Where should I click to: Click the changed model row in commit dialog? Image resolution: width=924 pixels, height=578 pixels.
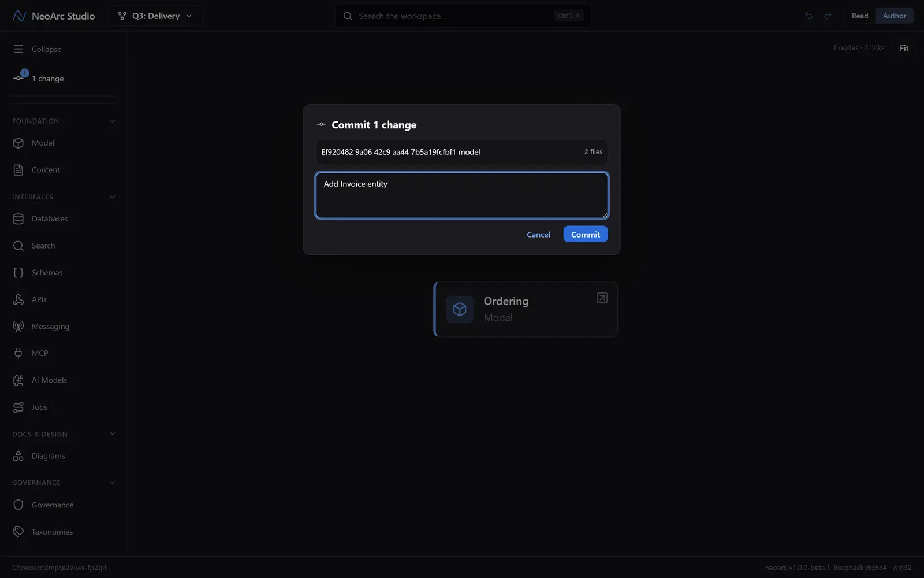(462, 152)
